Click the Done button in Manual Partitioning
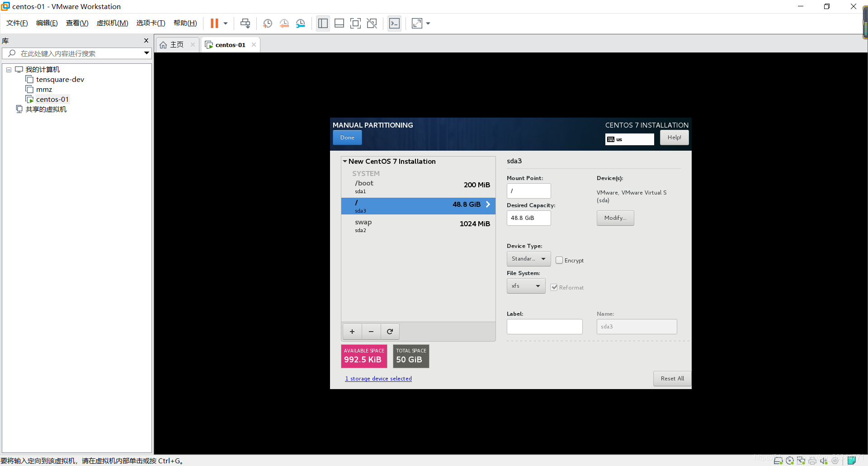 (347, 138)
